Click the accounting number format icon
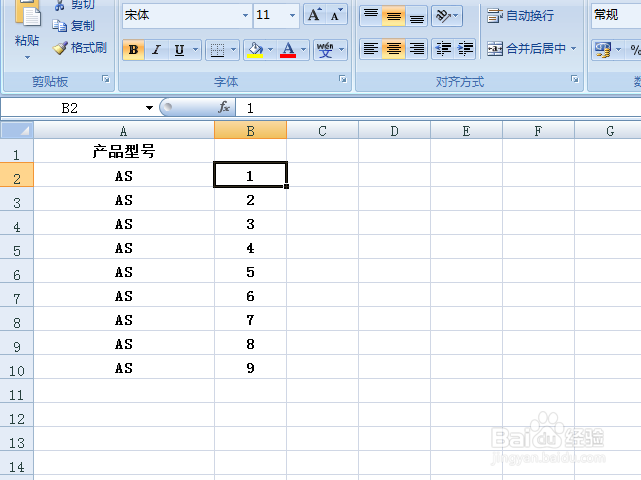This screenshot has width=641, height=480. [x=603, y=50]
